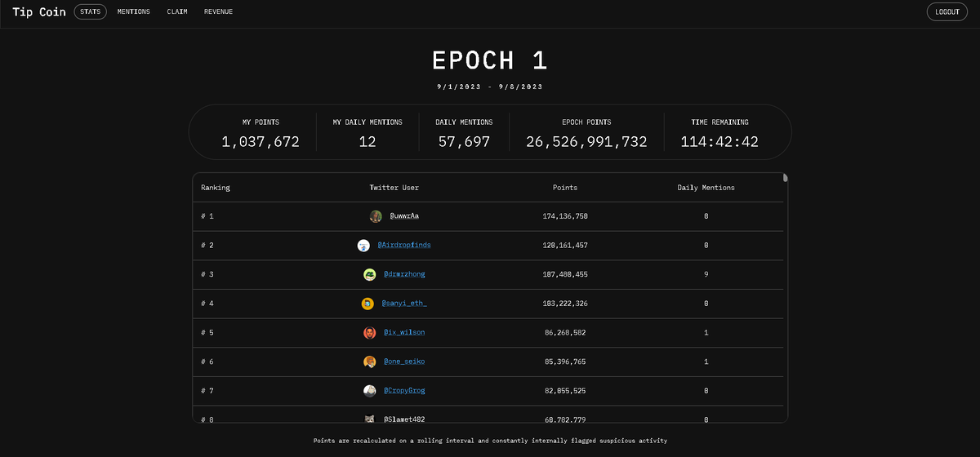Visit the @CropyGrog profile link
This screenshot has width=980, height=457.
coord(404,391)
